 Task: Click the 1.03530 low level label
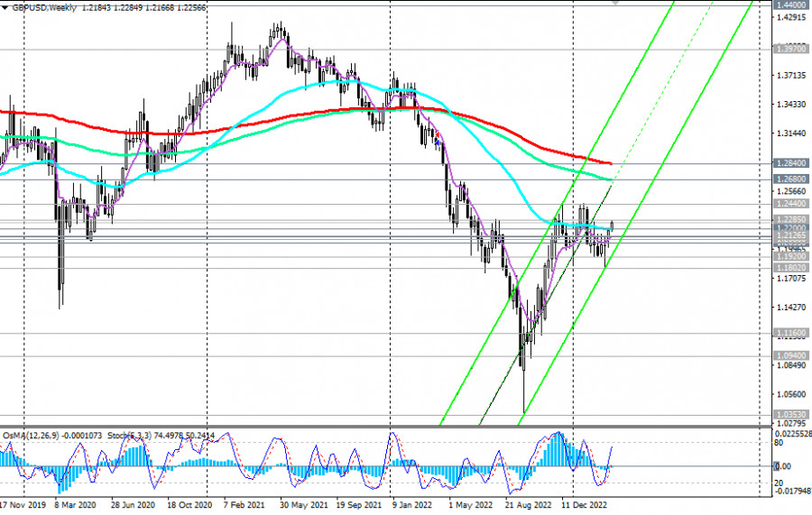pyautogui.click(x=791, y=415)
